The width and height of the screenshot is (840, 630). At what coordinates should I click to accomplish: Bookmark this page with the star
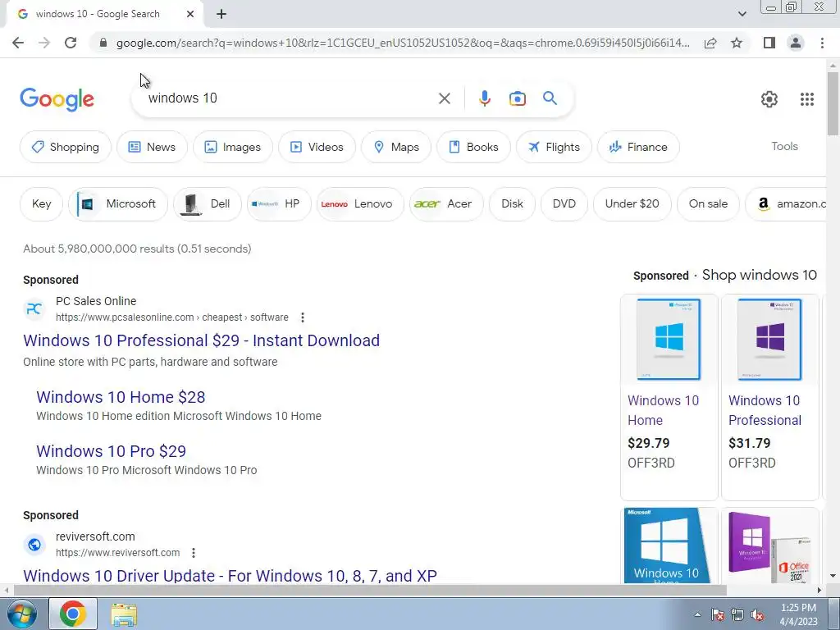click(737, 43)
